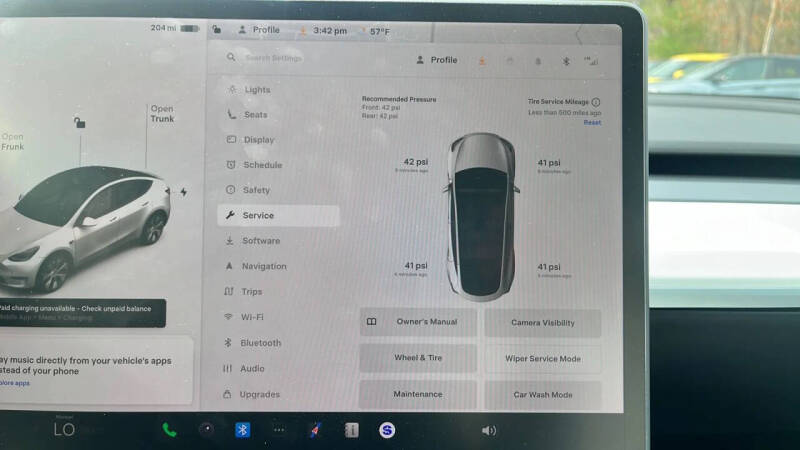Open Profile in the top status bar
Image resolution: width=800 pixels, height=450 pixels.
[260, 30]
